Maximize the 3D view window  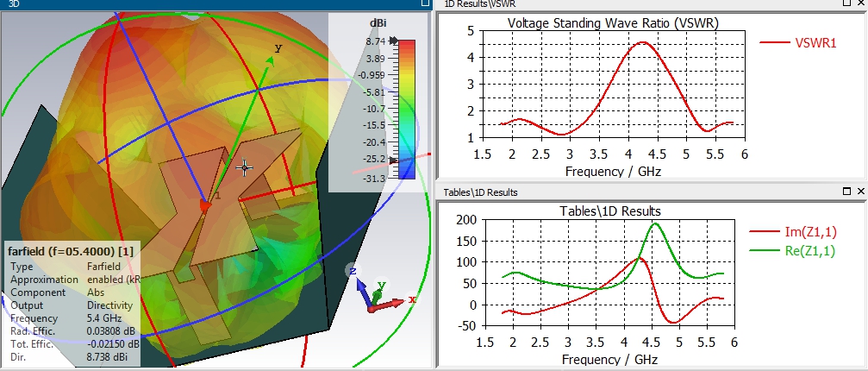click(x=425, y=3)
